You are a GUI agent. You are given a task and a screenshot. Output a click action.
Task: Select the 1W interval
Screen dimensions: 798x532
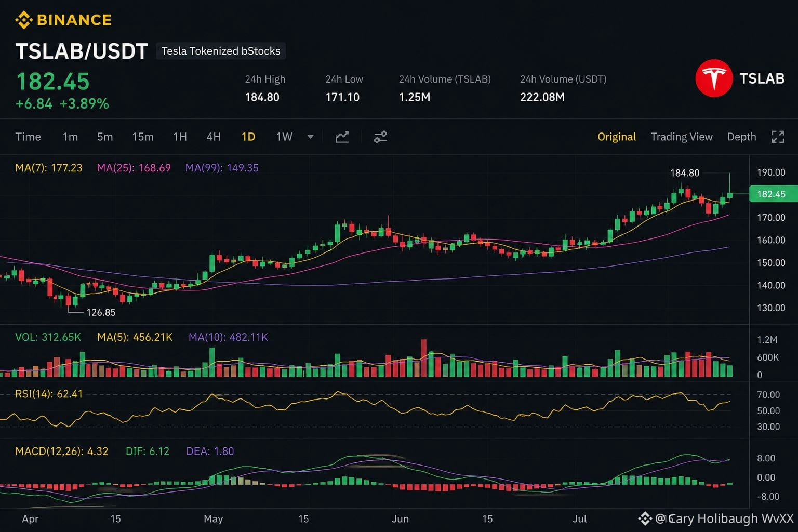(x=284, y=137)
